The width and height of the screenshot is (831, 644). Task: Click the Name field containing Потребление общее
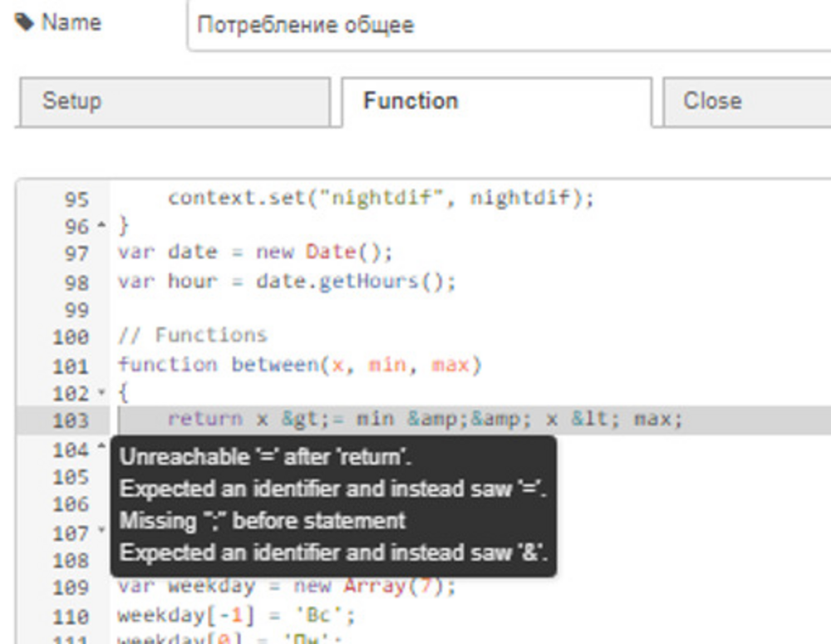click(x=509, y=26)
